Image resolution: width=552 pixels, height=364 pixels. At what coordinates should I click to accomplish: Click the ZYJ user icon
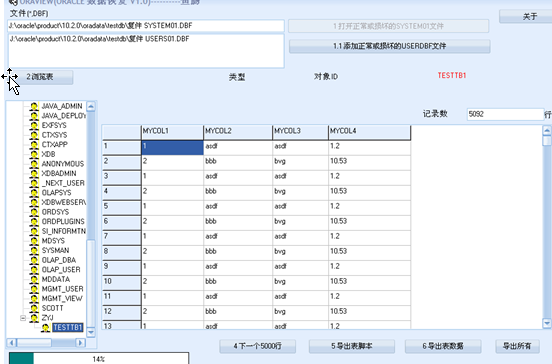34,318
